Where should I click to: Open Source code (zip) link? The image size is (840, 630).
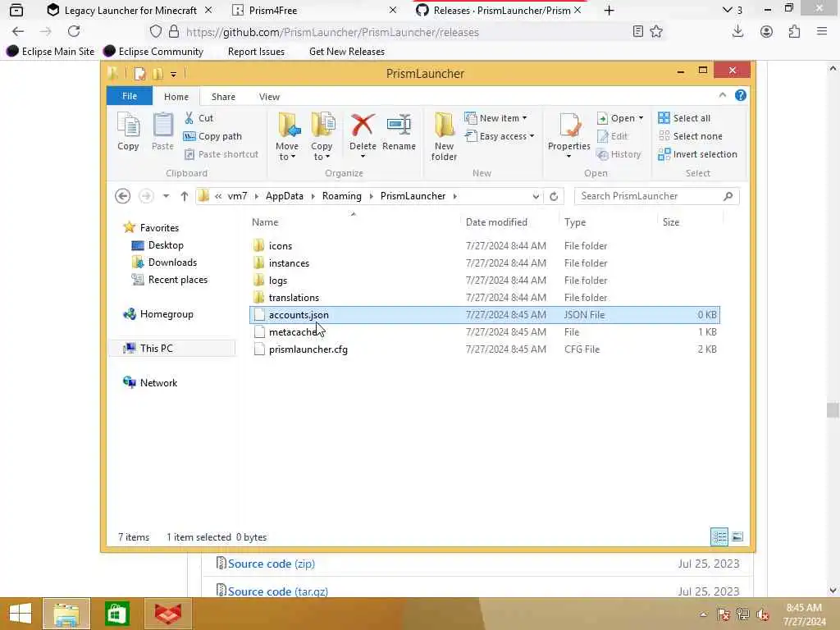pyautogui.click(x=272, y=564)
